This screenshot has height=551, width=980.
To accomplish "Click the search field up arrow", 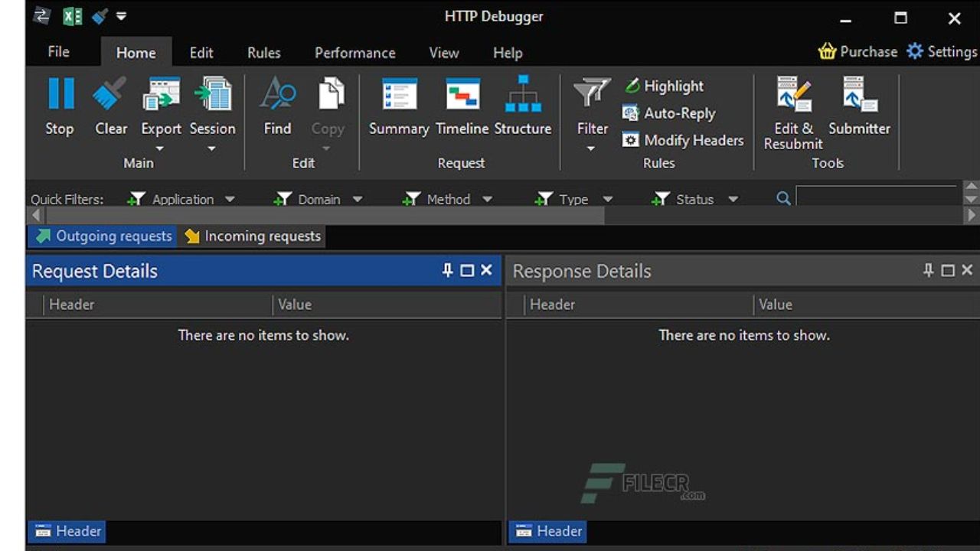I will (x=971, y=187).
